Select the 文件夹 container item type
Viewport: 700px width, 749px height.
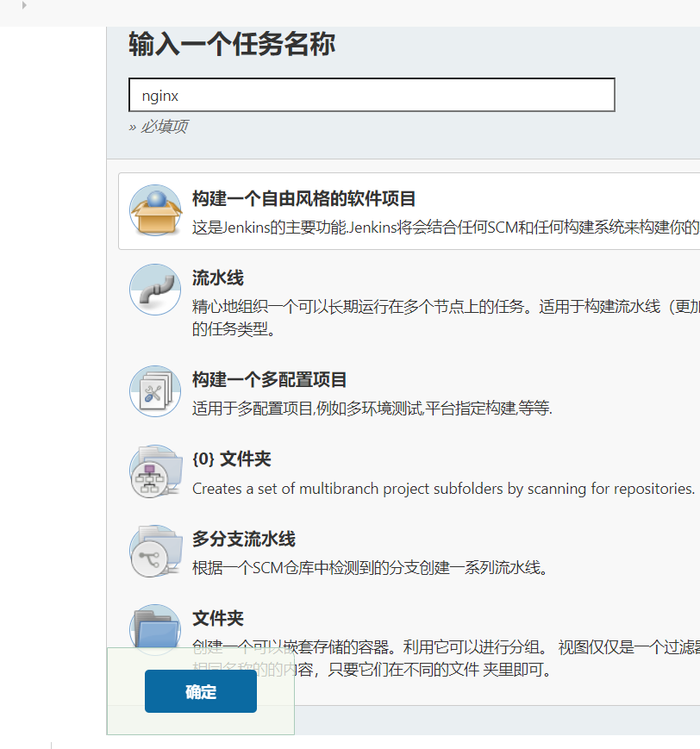[x=216, y=617]
